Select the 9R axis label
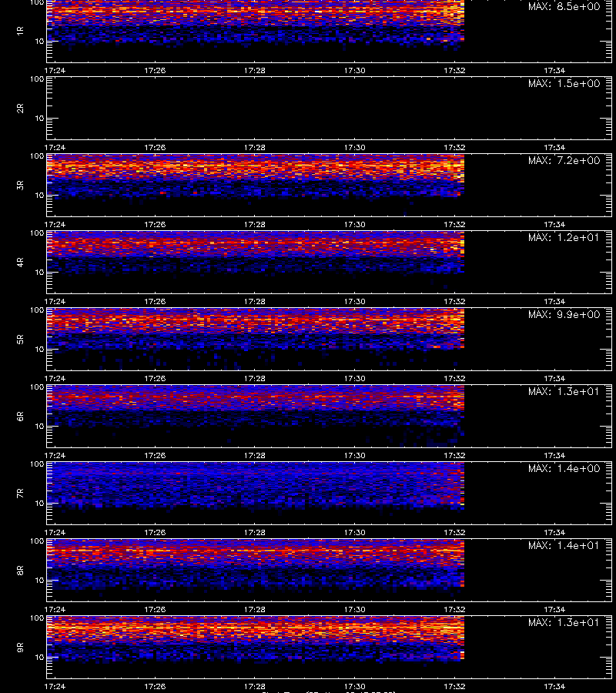This screenshot has height=693, width=616. pos(20,647)
